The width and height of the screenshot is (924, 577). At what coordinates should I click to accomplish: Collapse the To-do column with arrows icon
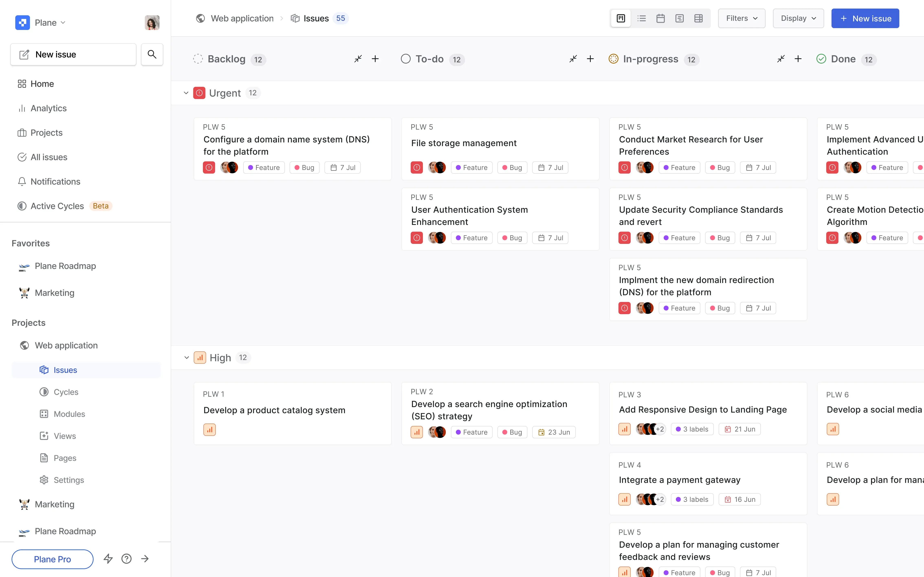click(x=573, y=59)
